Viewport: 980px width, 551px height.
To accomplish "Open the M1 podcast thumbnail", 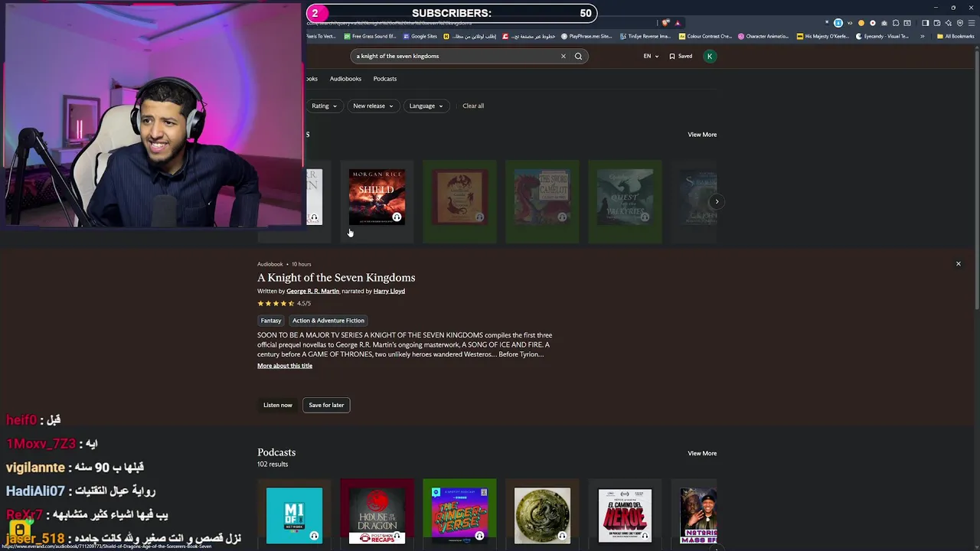I will pos(294,516).
